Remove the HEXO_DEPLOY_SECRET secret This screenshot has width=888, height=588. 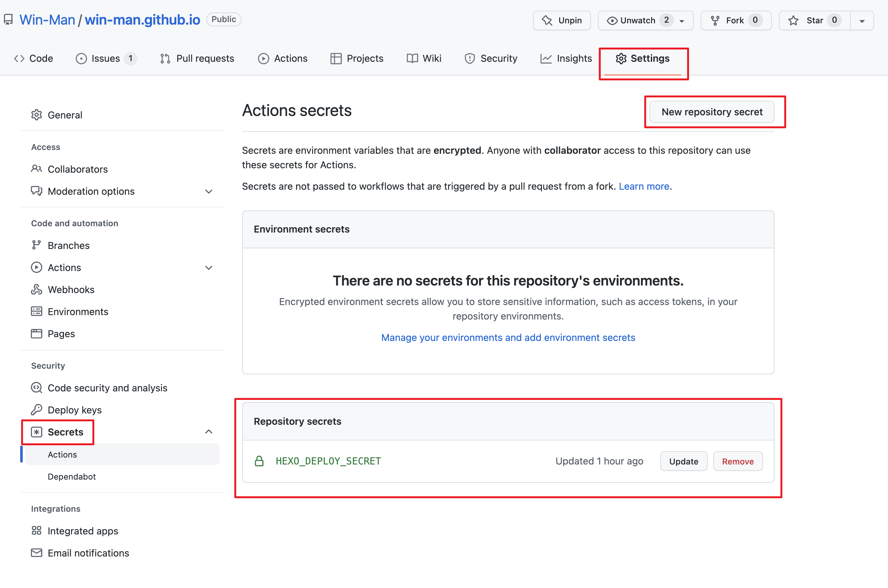click(737, 461)
